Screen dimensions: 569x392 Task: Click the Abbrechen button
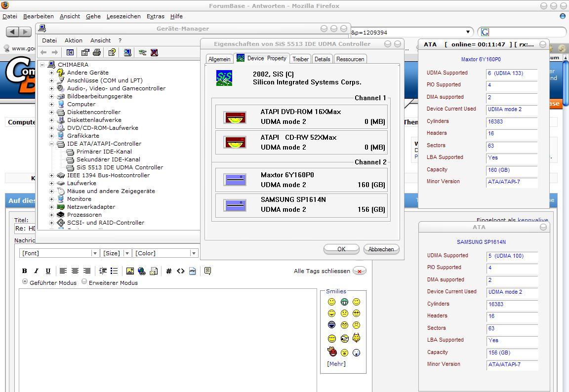pyautogui.click(x=381, y=249)
